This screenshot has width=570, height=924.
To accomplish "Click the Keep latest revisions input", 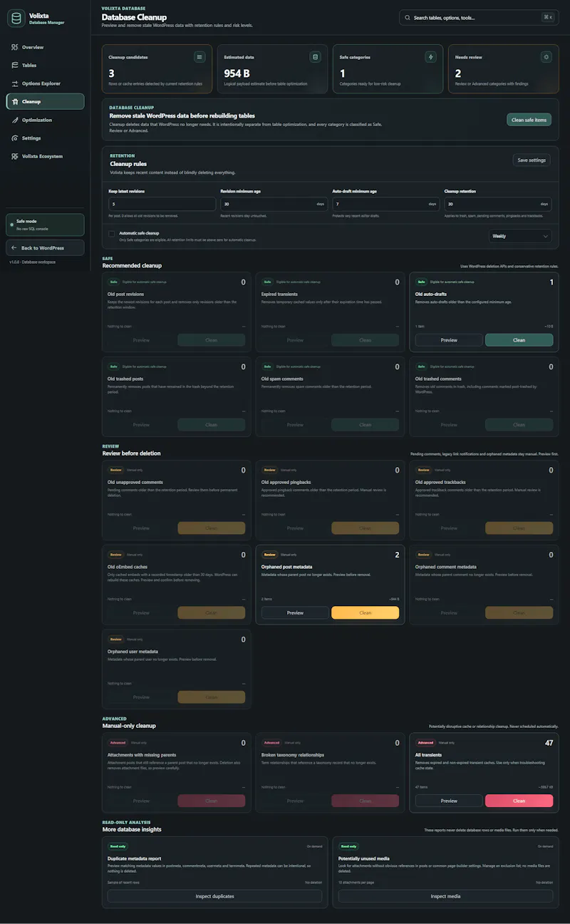I will [x=162, y=204].
